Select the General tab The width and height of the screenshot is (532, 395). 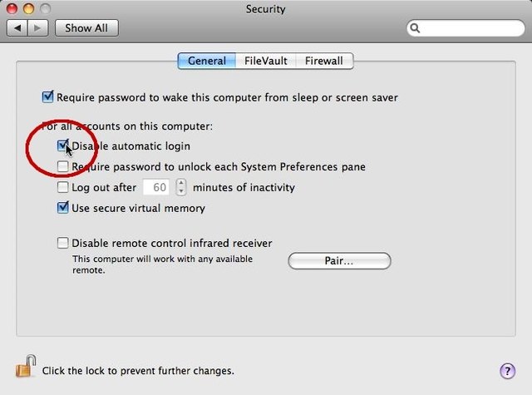[207, 61]
